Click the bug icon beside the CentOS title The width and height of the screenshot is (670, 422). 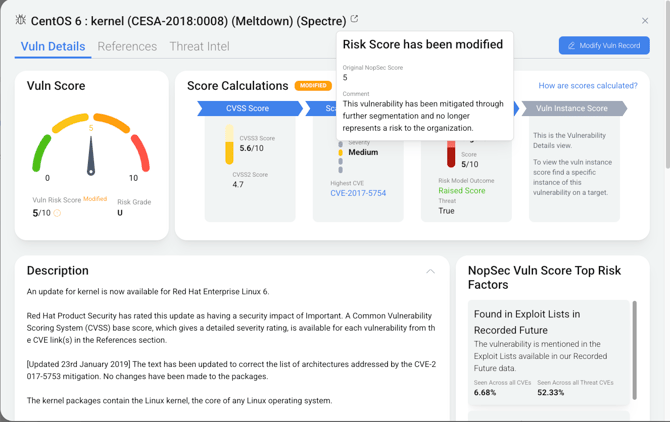(21, 20)
